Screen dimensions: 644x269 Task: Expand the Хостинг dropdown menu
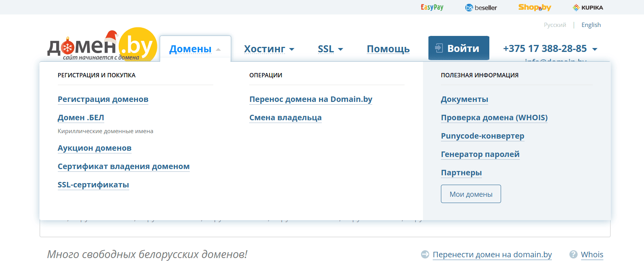pos(269,49)
